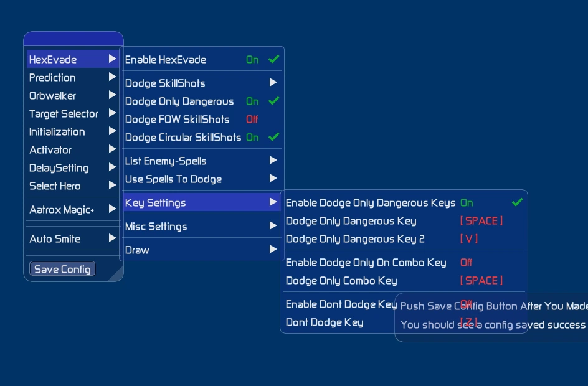
Task: Click the DelaySetting label
Action: (59, 168)
